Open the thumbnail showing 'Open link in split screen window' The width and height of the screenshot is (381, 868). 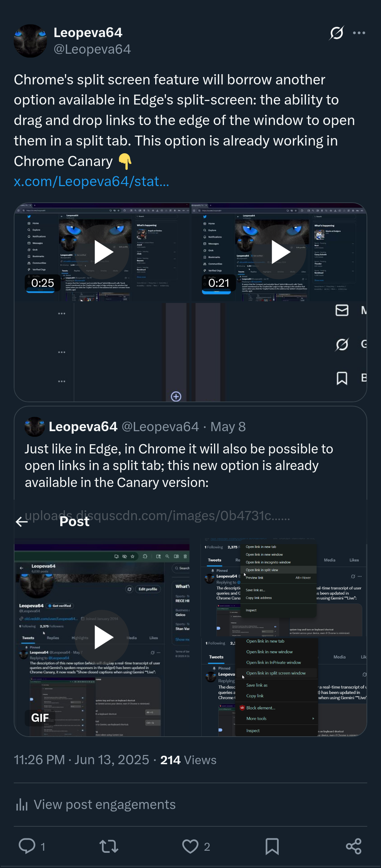click(x=284, y=687)
